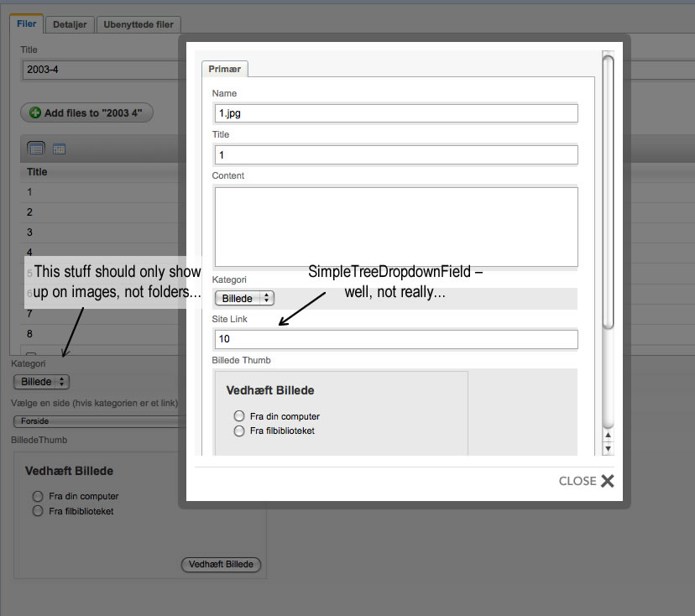Click the Site Link field containing 10
This screenshot has height=616, width=695.
(396, 339)
